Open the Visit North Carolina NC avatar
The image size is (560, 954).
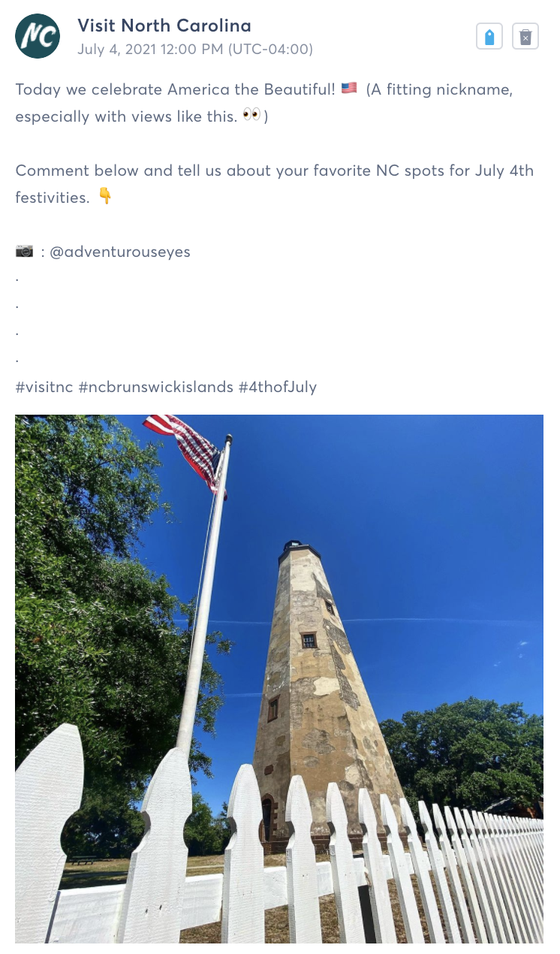38,36
